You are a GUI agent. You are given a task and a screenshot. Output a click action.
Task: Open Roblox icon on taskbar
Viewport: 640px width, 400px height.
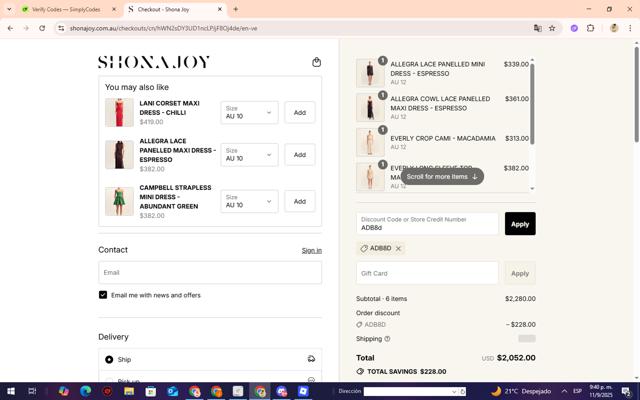[x=303, y=391]
